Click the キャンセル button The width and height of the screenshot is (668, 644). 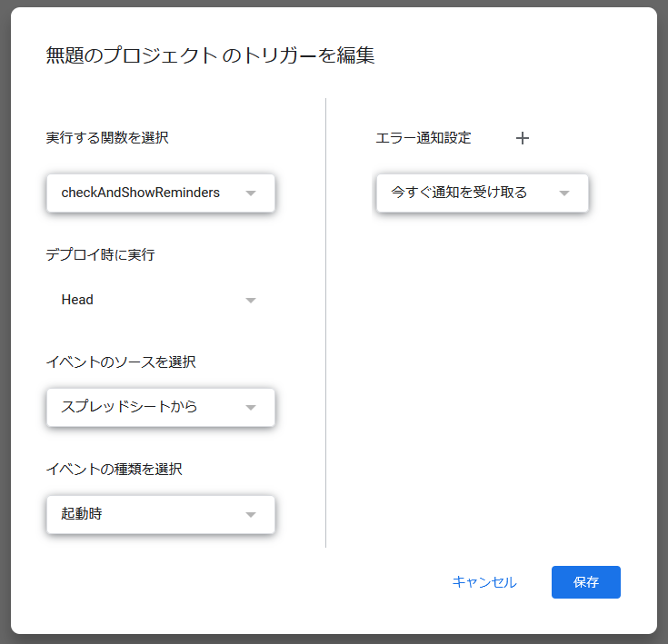point(484,582)
